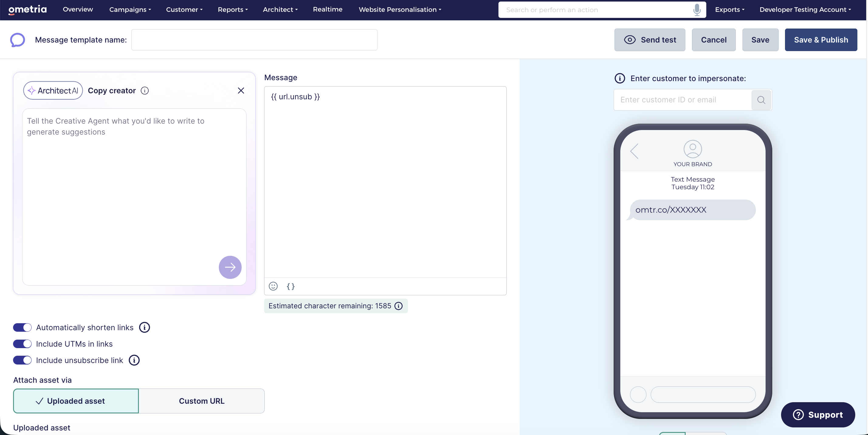The height and width of the screenshot is (435, 868).
Task: Click the Estimated character remaining: 1585 text
Action: coord(329,306)
